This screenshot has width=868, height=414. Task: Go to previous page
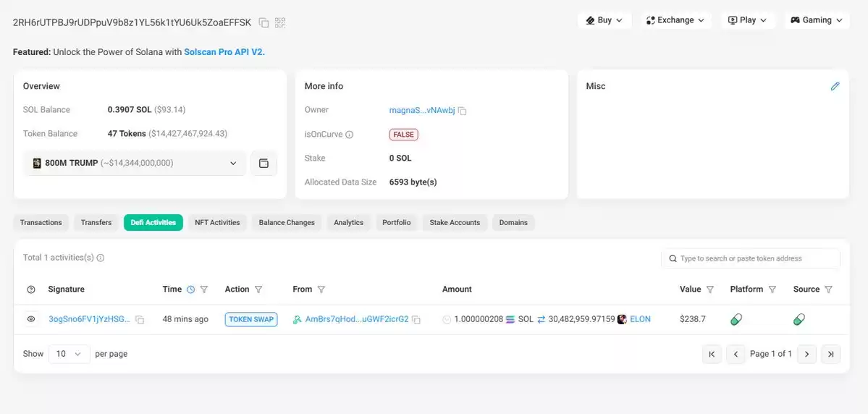coord(736,354)
